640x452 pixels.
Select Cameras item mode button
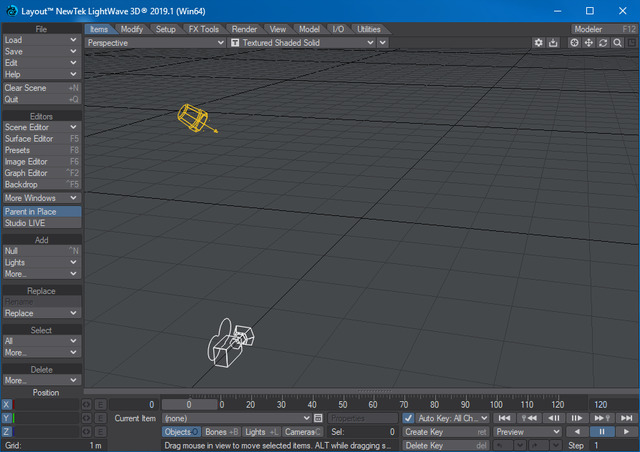[x=303, y=432]
